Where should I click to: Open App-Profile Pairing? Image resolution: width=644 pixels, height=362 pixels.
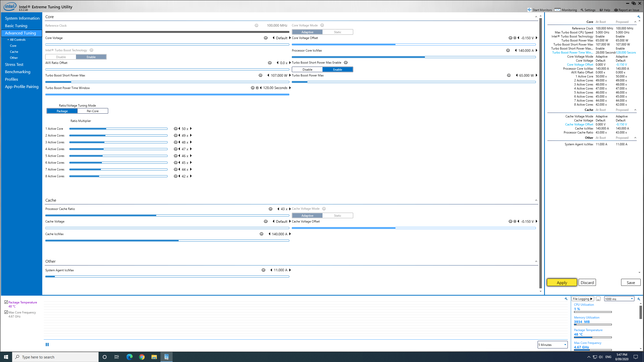[x=22, y=87]
